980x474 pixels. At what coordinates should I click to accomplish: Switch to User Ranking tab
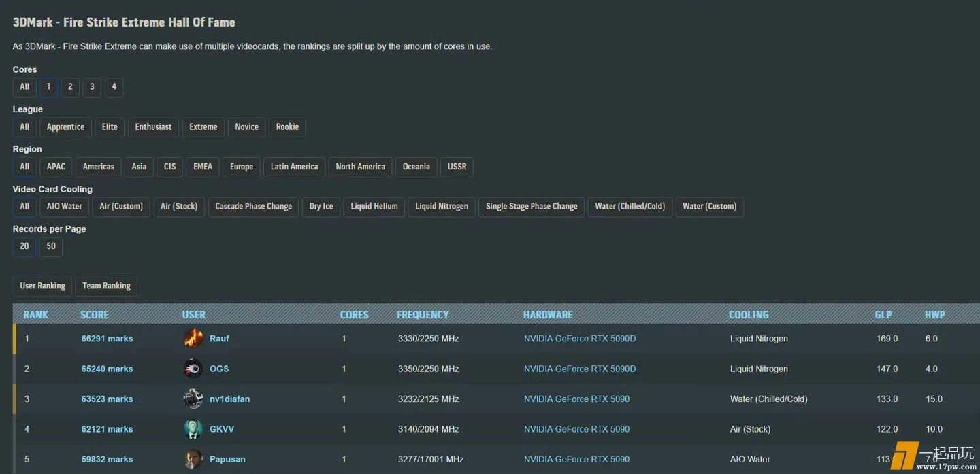click(x=42, y=286)
